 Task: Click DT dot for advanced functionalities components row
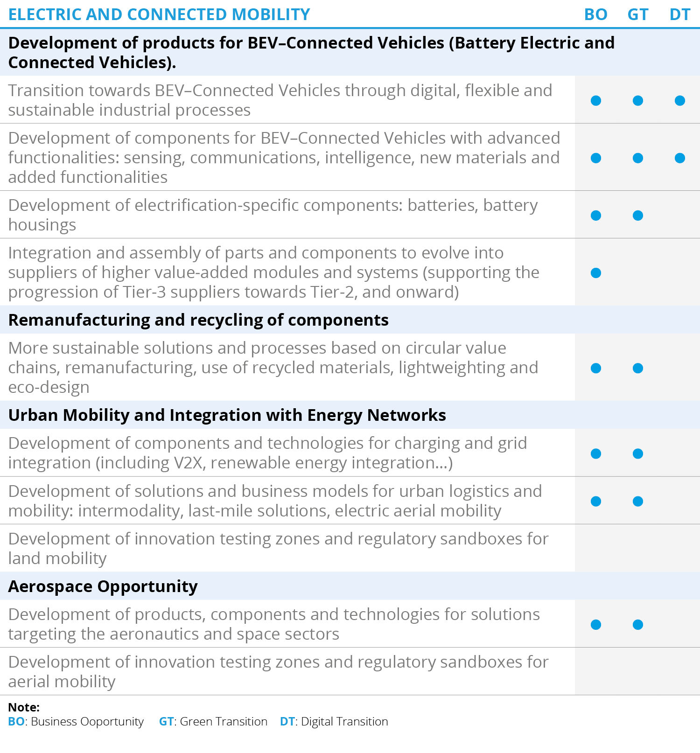(x=680, y=158)
